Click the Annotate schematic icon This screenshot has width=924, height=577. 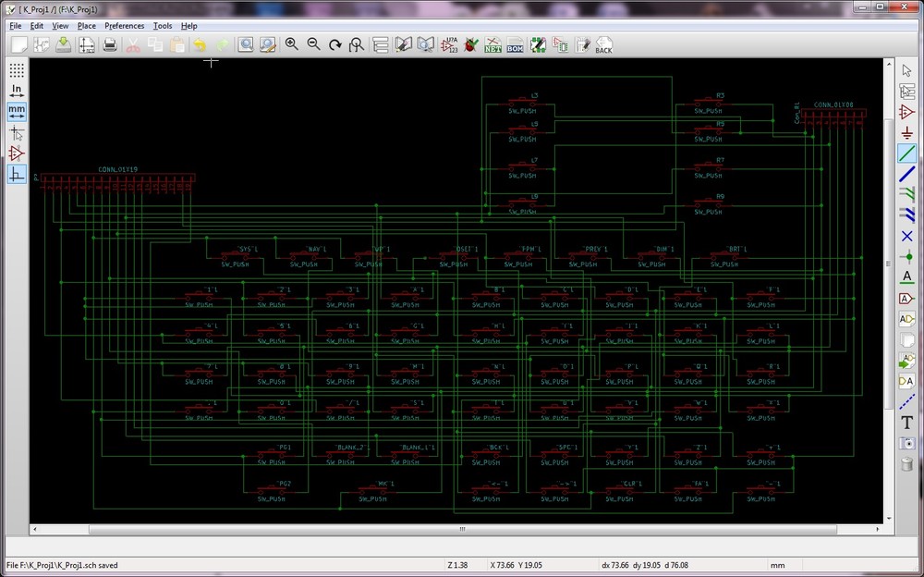450,44
